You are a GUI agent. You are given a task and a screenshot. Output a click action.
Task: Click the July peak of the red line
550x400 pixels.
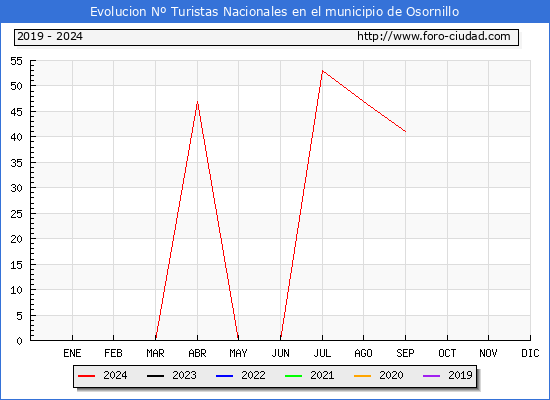(x=322, y=71)
